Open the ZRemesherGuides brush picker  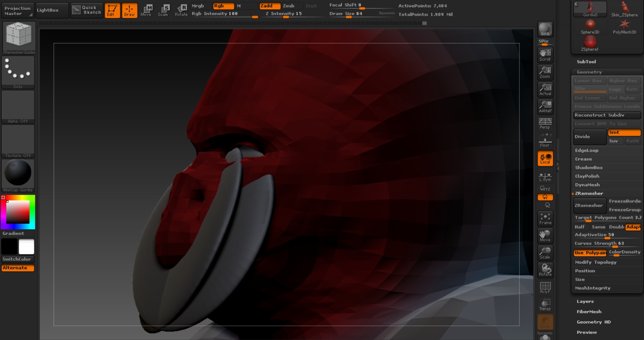tap(19, 38)
